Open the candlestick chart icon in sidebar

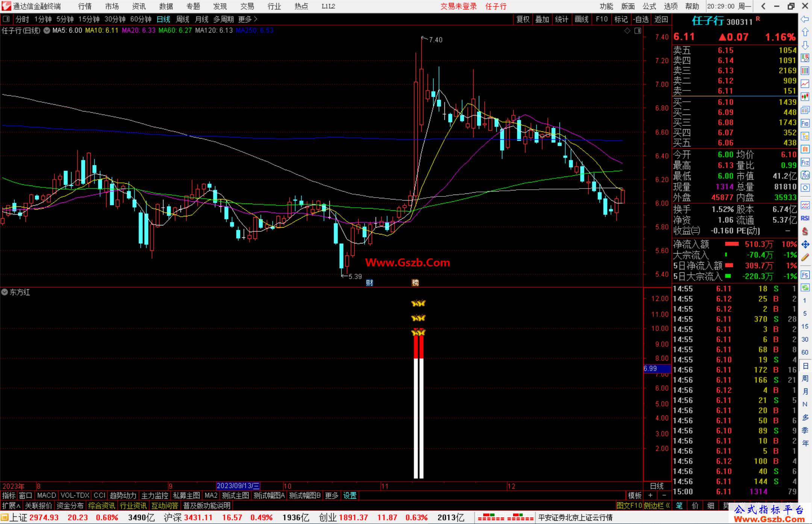click(x=805, y=97)
